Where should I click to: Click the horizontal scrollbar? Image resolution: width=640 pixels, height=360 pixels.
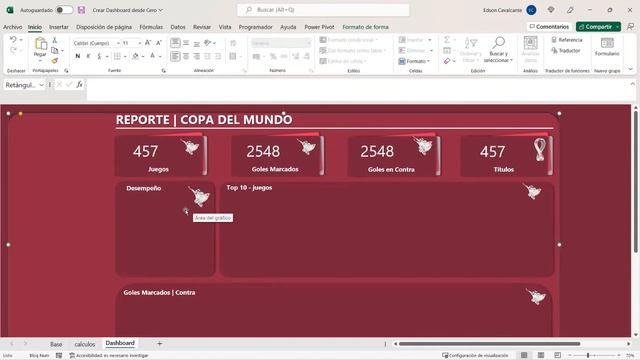(x=489, y=344)
